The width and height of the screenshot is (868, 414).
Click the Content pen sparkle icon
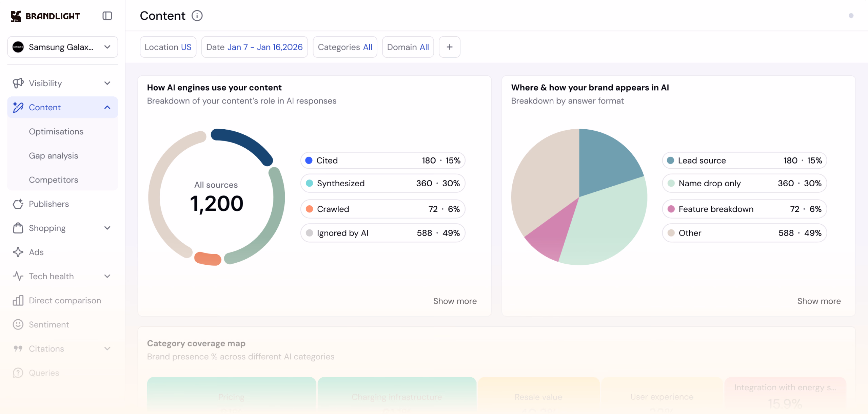pos(18,107)
